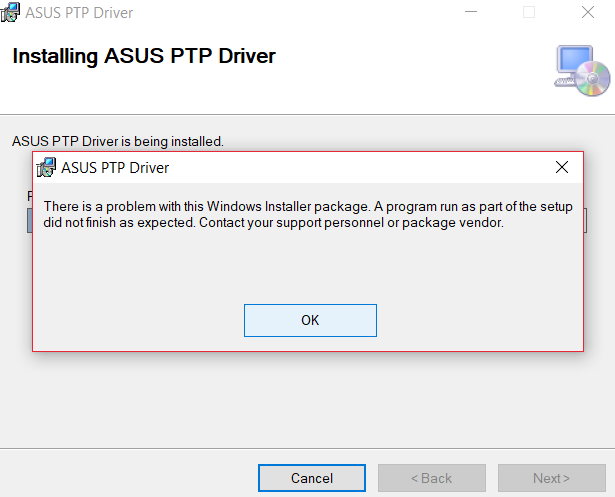Screen dimensions: 615x497
Task: Click the visible edge of the progress bar
Action: click(x=29, y=220)
